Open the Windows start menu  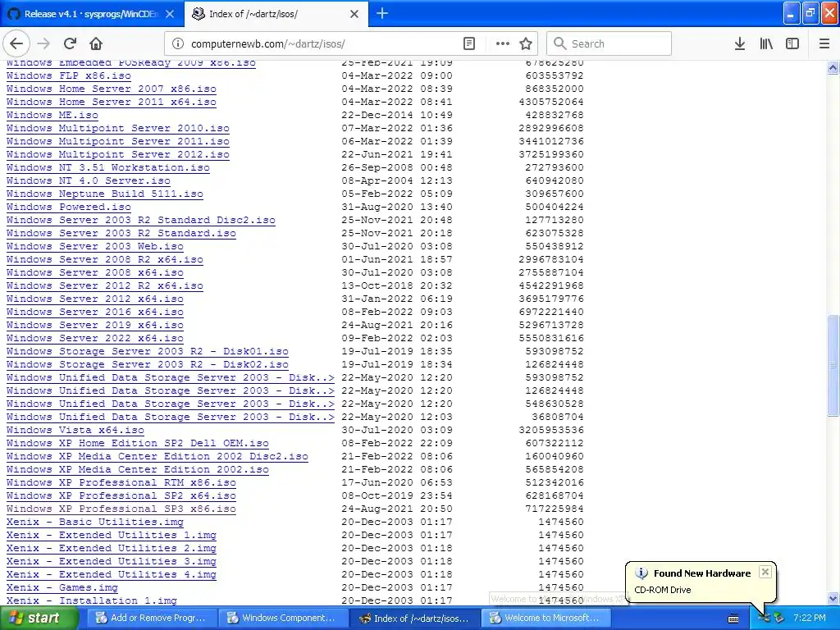click(39, 619)
